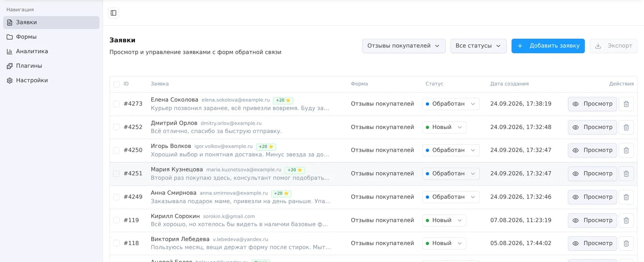Viewport: 644px width, 262px height.
Task: Delete request #119 with trash icon
Action: click(x=626, y=220)
